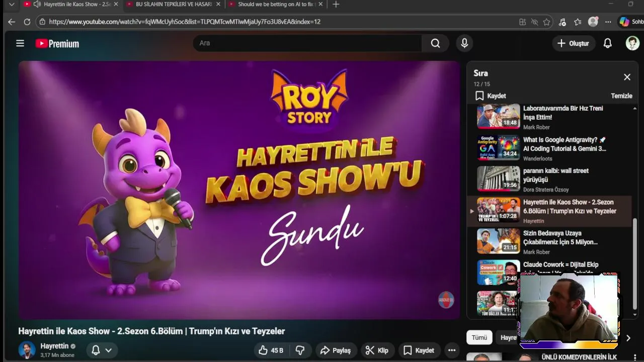Select the current Hayrettin ile Kaos Show queue item

(550, 211)
